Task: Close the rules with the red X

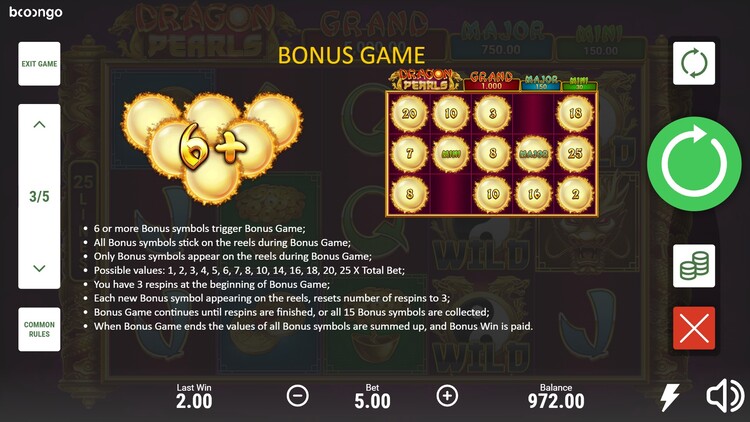Action: [694, 328]
